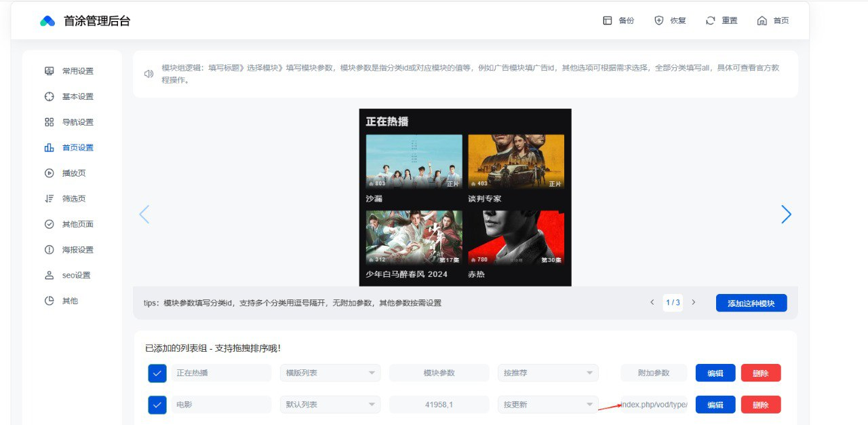Click the 电影 title input field
Screen dimensions: 868x425
point(221,405)
